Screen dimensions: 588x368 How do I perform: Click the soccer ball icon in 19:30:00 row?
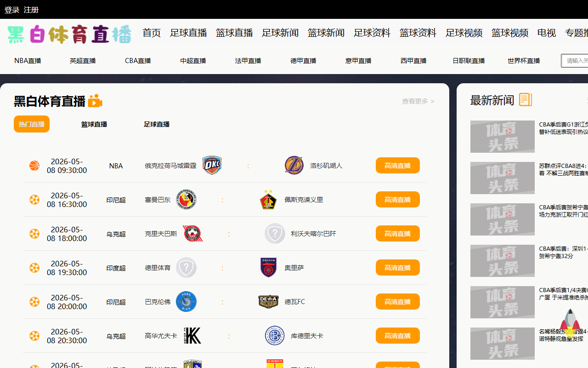tap(34, 268)
